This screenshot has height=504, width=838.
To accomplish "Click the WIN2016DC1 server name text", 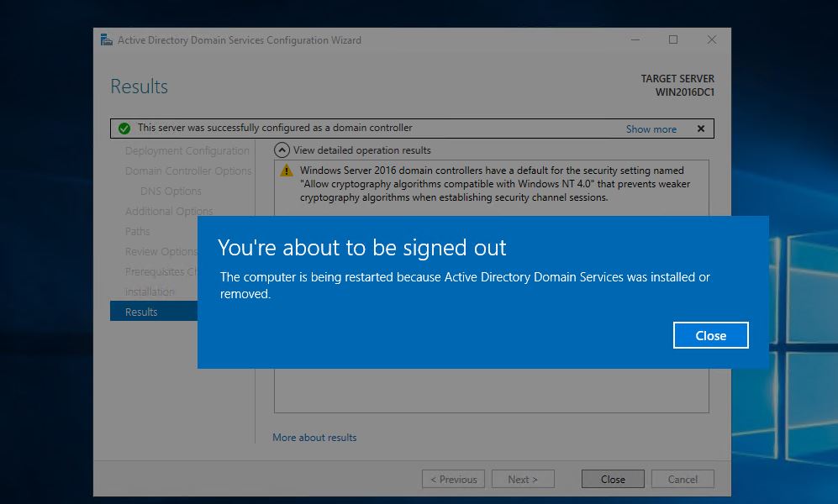I will (685, 92).
